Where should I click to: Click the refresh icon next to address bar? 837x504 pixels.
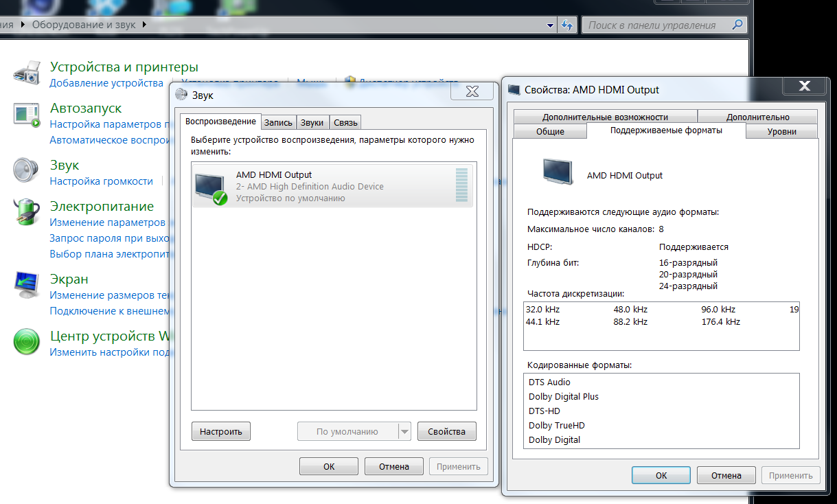pyautogui.click(x=567, y=25)
